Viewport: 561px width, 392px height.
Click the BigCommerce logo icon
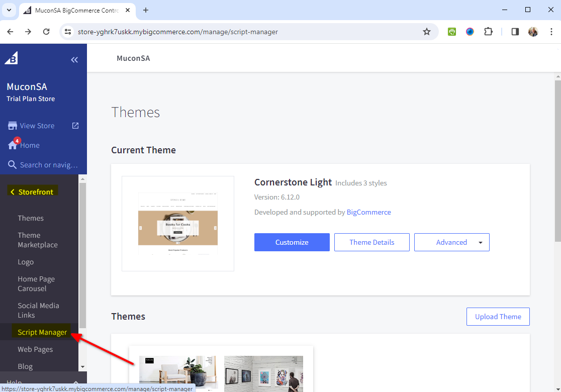tap(11, 58)
